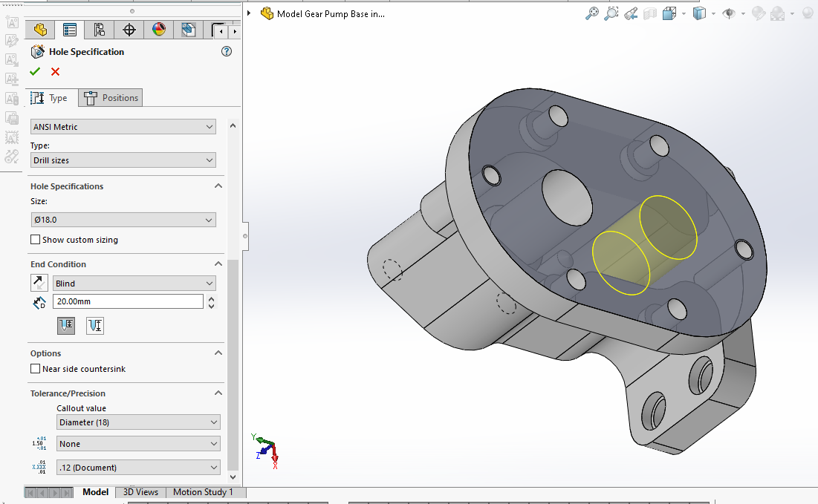This screenshot has height=504, width=818.
Task: Open the Ø18.0 size dropdown
Action: coord(123,220)
